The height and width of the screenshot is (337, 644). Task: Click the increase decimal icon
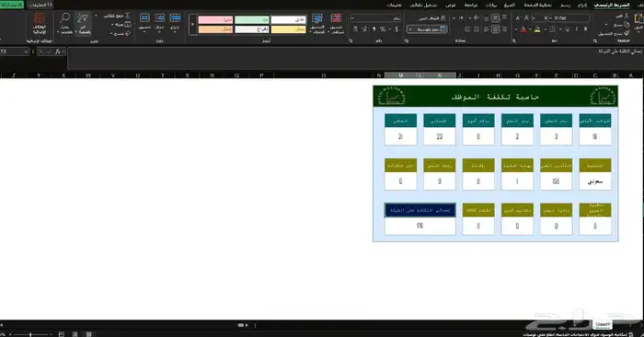pos(364,29)
